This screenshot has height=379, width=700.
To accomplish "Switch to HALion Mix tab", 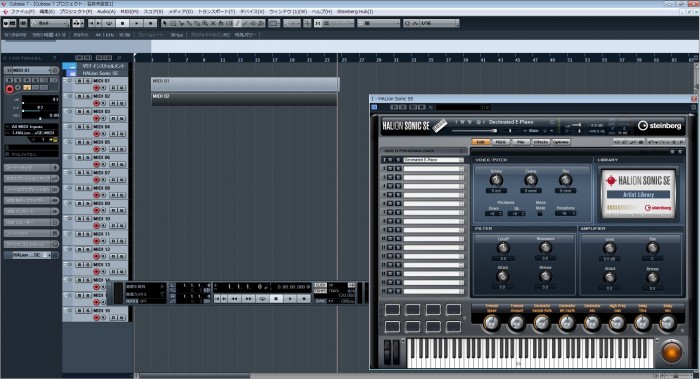I will [521, 142].
